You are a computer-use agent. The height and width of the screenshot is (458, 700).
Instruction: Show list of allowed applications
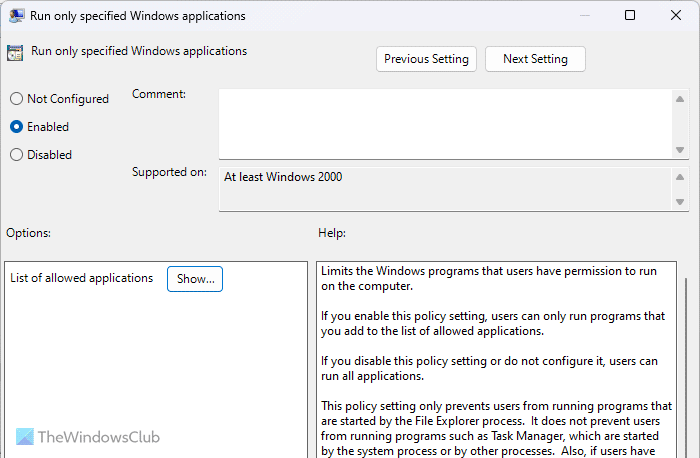point(195,279)
